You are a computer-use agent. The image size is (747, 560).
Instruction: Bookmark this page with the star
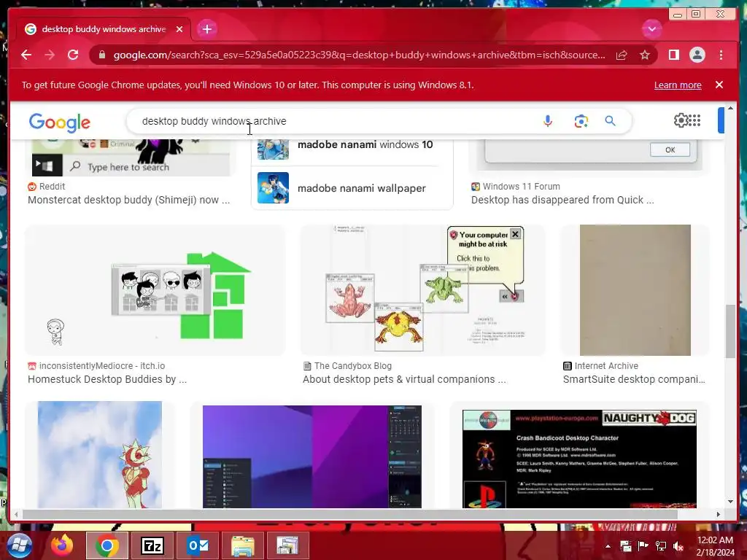(645, 55)
